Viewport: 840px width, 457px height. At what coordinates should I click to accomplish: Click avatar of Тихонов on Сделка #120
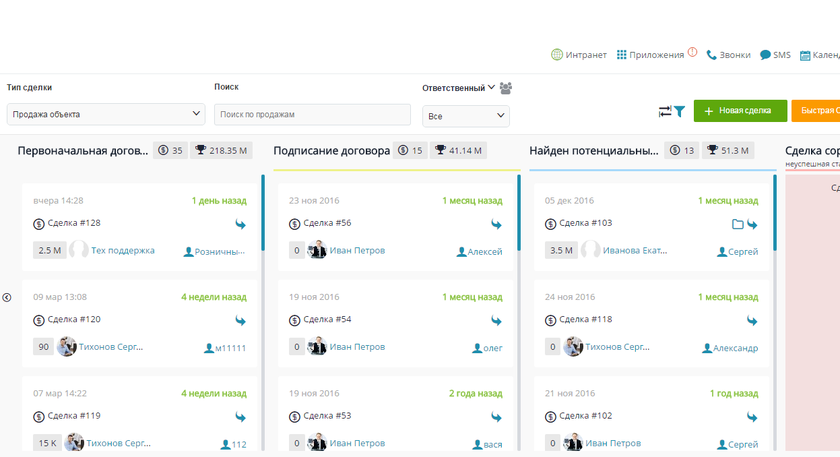coord(67,347)
